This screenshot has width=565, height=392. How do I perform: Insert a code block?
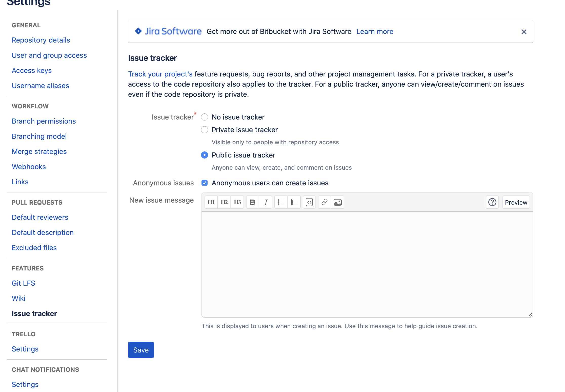[309, 202]
